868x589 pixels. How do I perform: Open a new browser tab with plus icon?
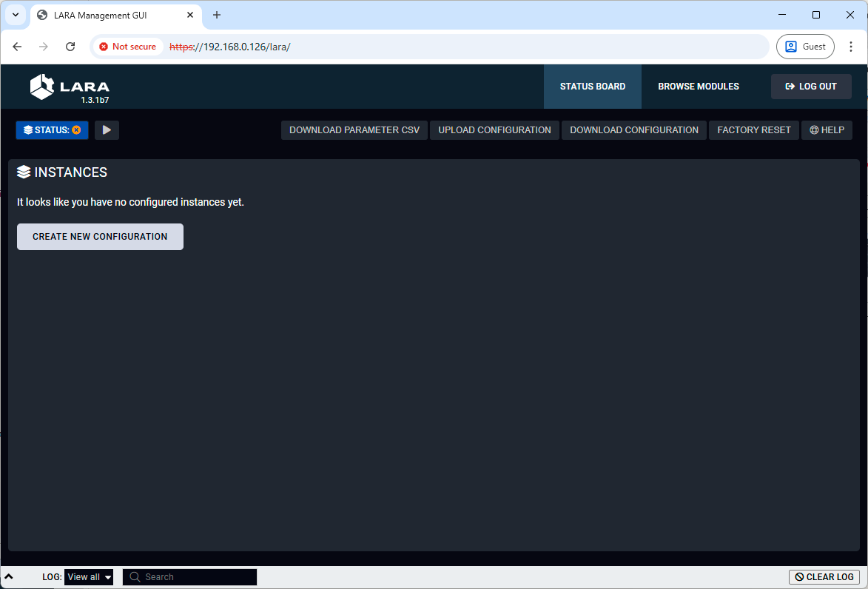pos(217,15)
